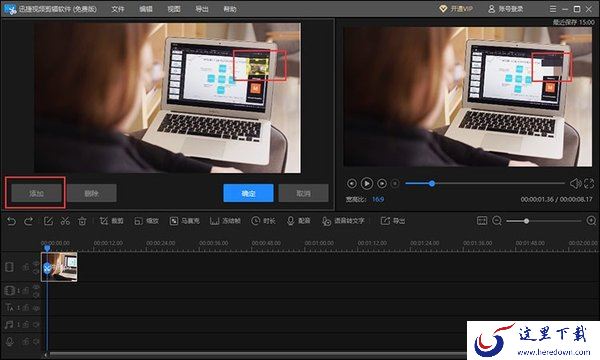Open the 导出 (Export) menu in menu bar
This screenshot has width=600, height=360.
point(202,9)
